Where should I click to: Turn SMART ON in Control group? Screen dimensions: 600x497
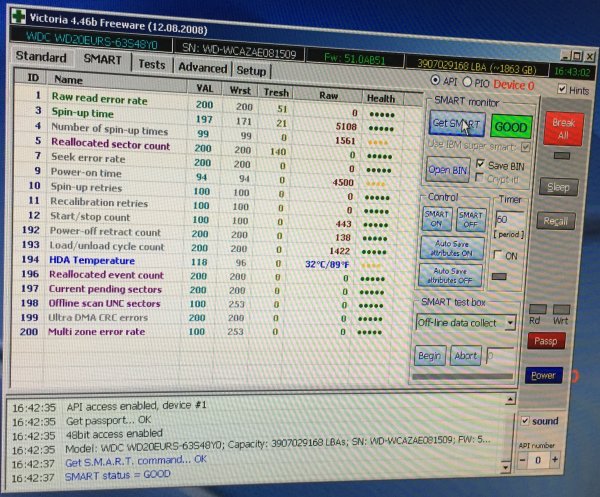(438, 218)
